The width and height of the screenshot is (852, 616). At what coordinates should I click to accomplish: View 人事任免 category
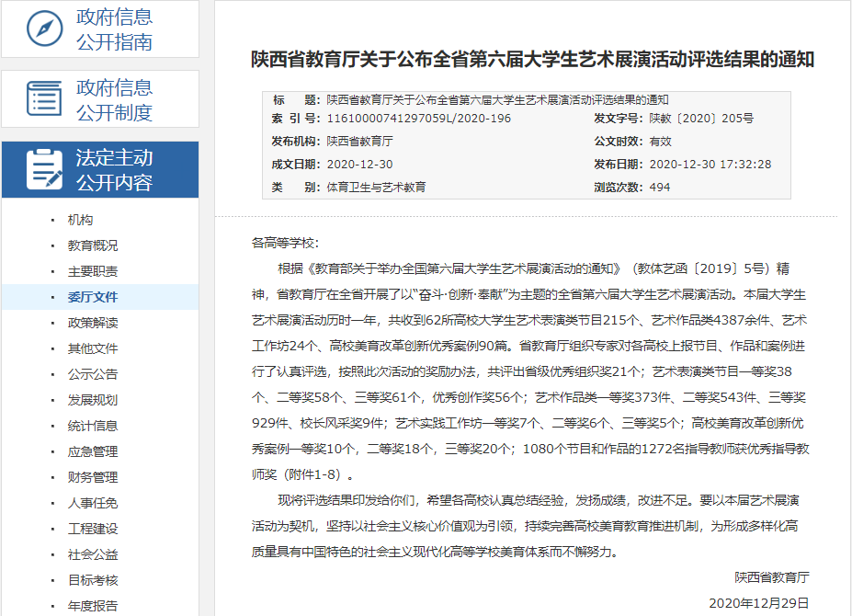tap(93, 503)
